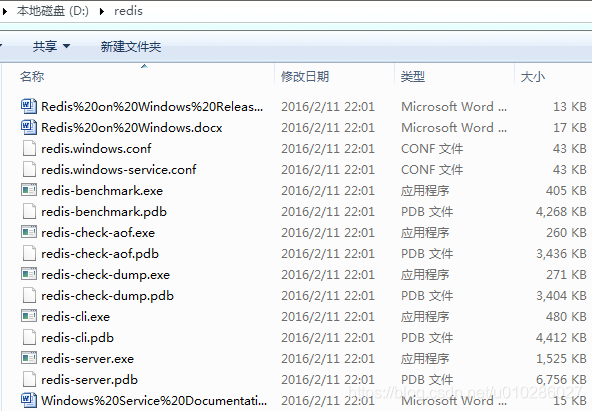
Task: Click the file icon of redis.windows-service.conf
Action: [x=29, y=169]
